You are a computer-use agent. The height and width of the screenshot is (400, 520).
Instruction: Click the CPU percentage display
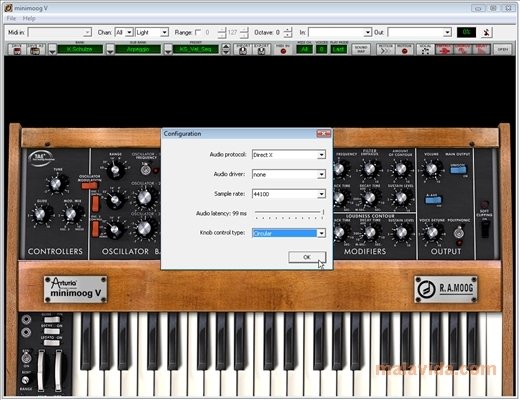coord(466,32)
